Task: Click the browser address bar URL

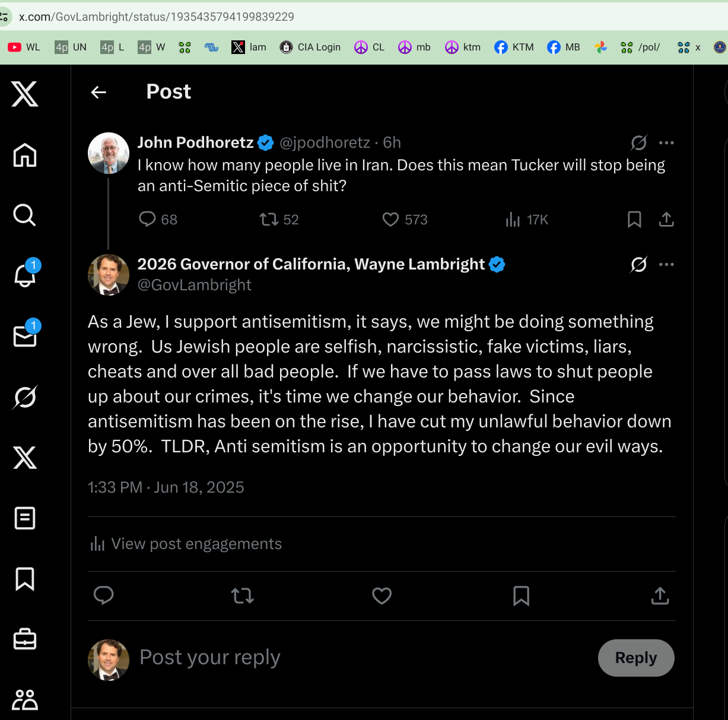Action: [157, 17]
